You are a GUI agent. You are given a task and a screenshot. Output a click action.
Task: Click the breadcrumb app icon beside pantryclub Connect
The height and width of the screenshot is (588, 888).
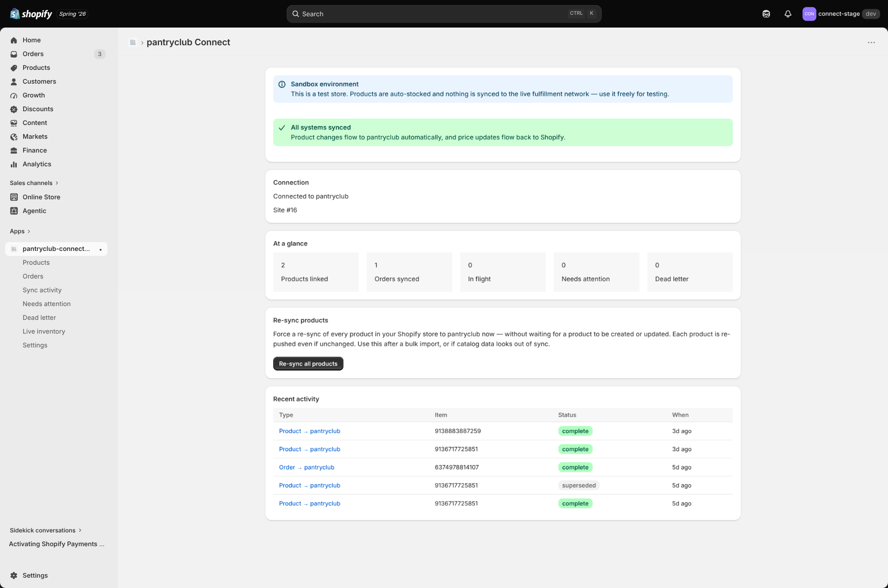pyautogui.click(x=133, y=42)
